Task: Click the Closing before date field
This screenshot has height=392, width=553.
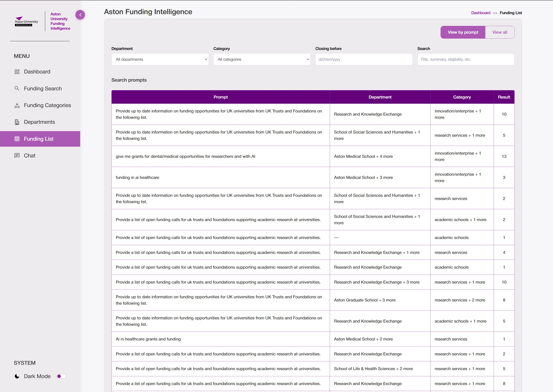Action: click(364, 59)
